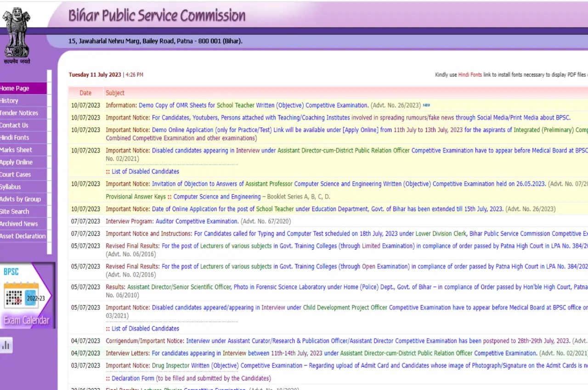Viewport: 588px width, 390px height.
Task: Open Computer Science and Engineering answer keys
Action: pos(217,197)
